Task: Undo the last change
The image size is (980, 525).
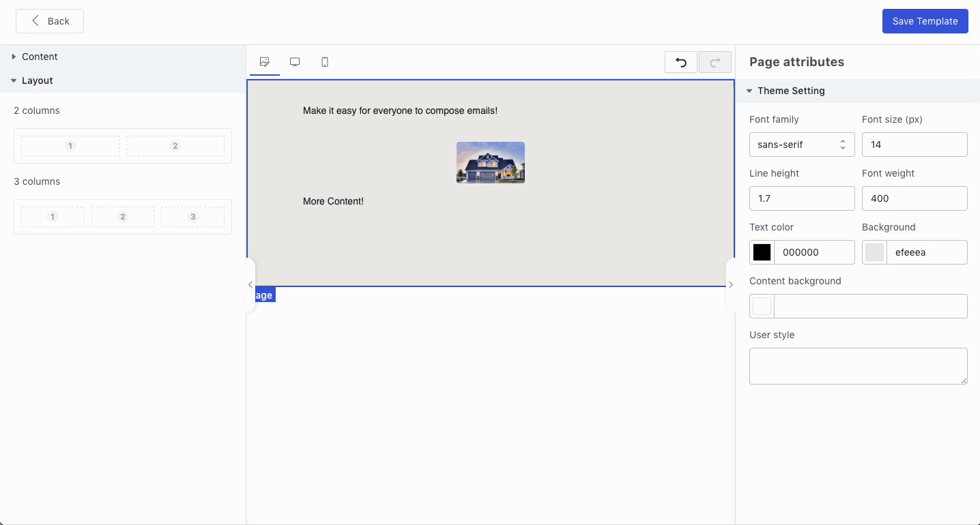Action: [x=680, y=61]
